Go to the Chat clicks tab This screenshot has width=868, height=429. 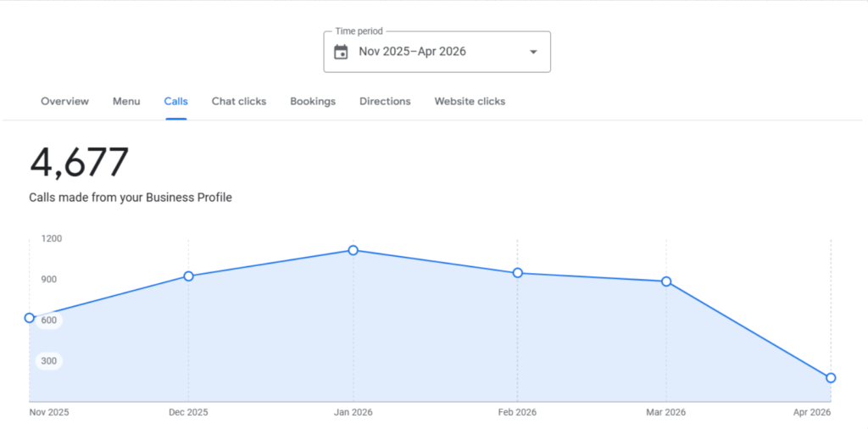(x=239, y=101)
